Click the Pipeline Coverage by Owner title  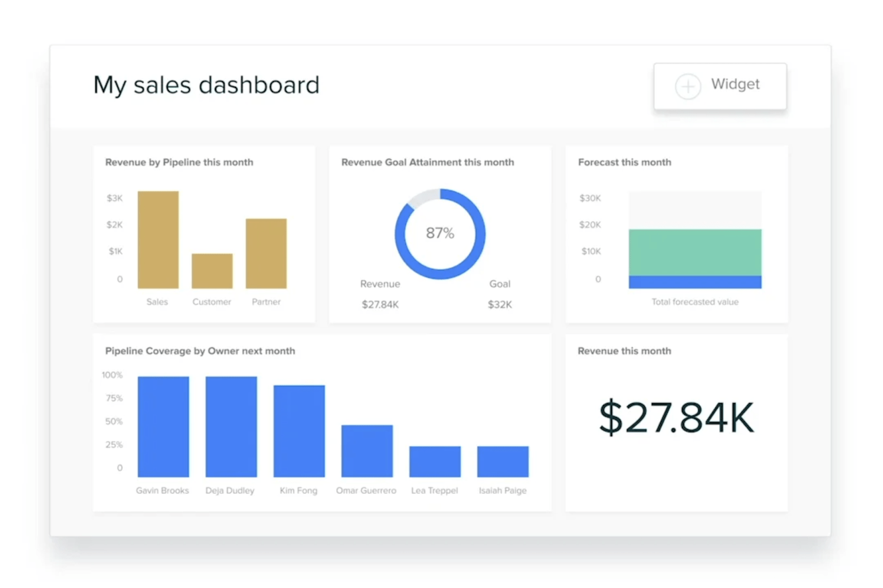point(199,351)
